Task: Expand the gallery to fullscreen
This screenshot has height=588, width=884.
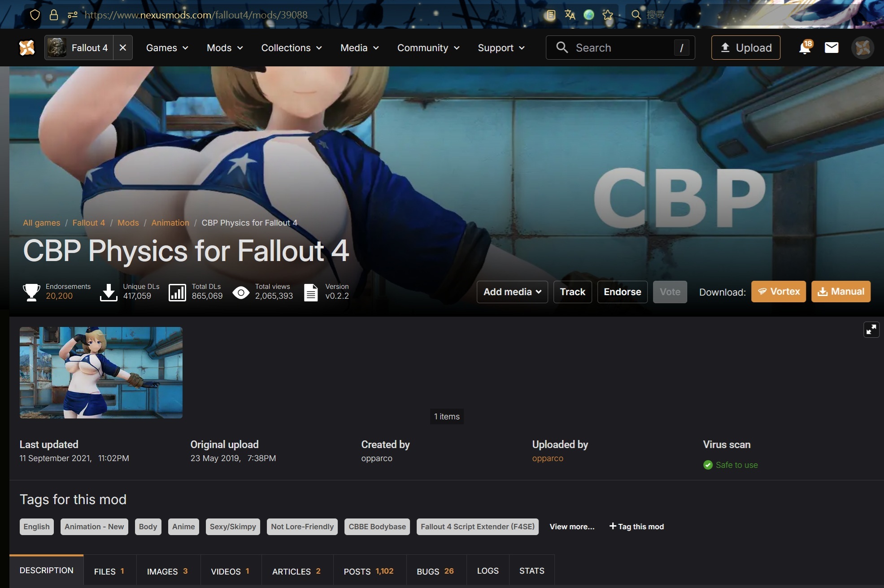Action: pyautogui.click(x=871, y=330)
